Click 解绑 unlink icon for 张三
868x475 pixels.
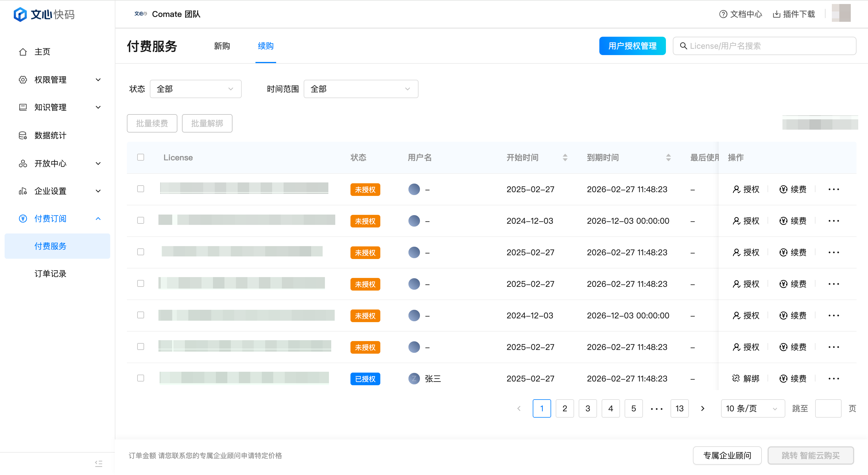click(x=736, y=379)
